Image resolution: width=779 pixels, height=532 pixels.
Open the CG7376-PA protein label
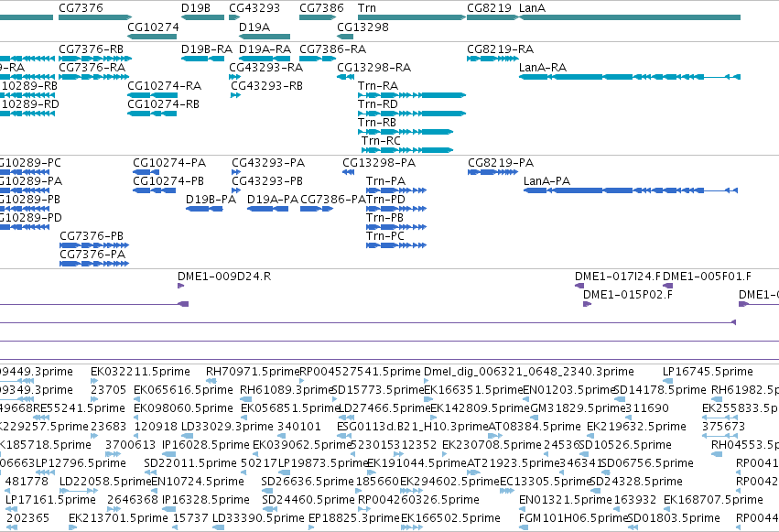tap(92, 255)
